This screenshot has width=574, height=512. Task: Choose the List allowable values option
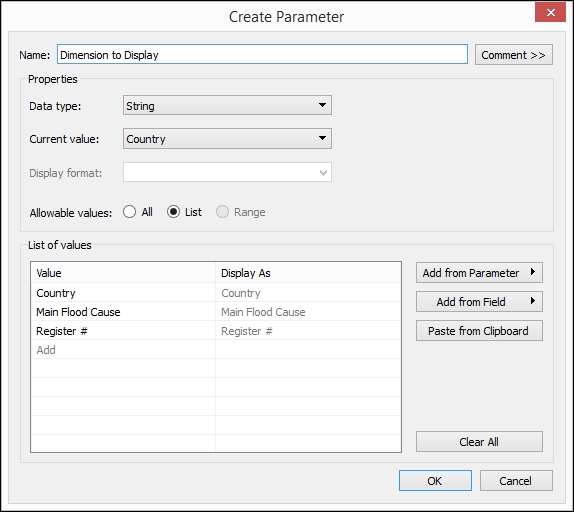(x=174, y=212)
